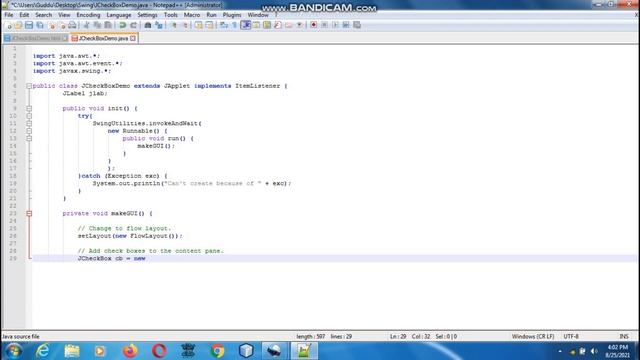Paste clipboard using toolbar icon
The height and width of the screenshot is (360, 640).
[108, 25]
